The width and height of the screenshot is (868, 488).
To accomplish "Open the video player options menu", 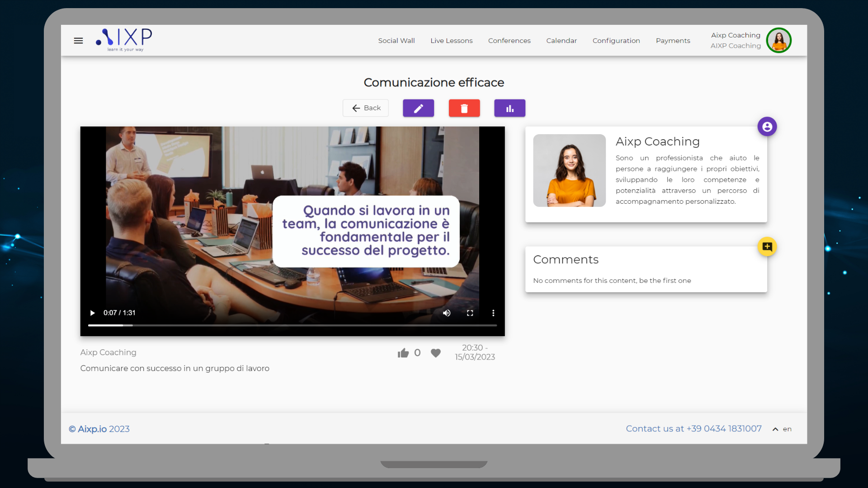I will click(x=493, y=313).
